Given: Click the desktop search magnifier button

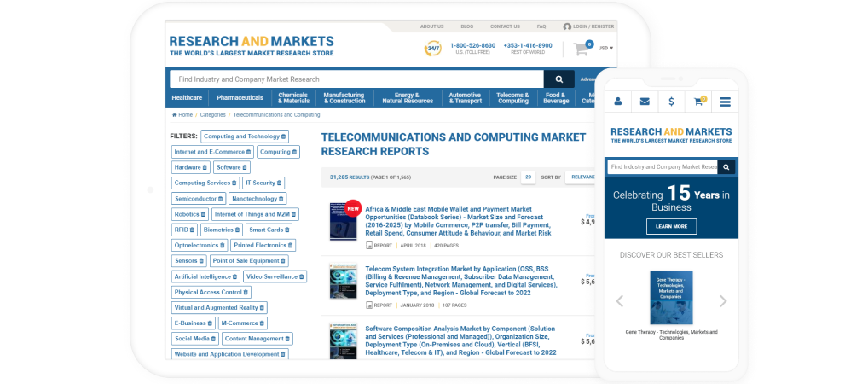Looking at the screenshot, I should point(559,79).
